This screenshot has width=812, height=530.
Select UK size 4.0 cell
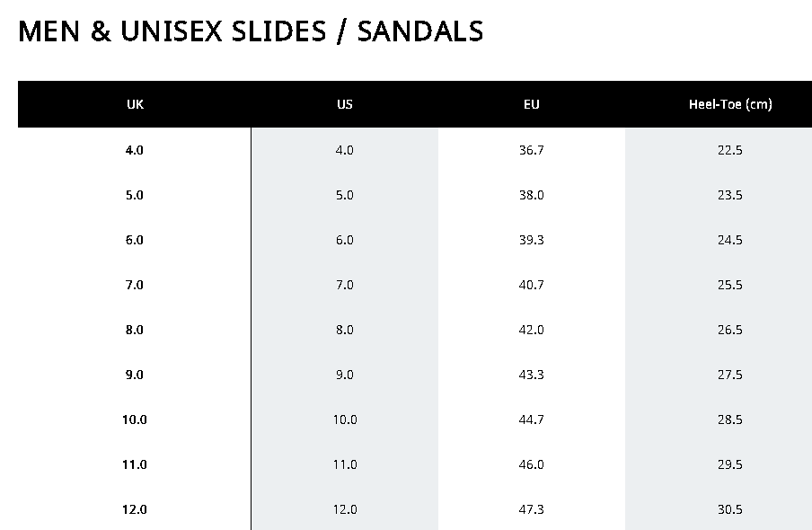click(135, 150)
